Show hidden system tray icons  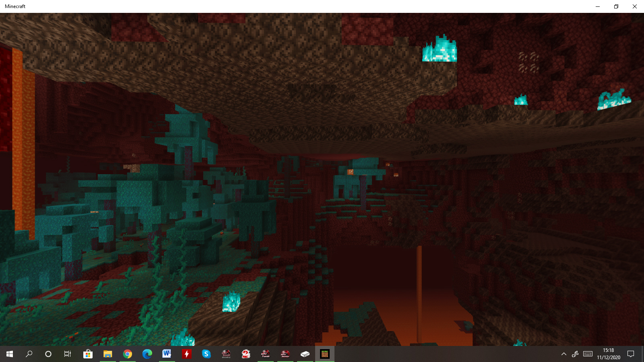tap(563, 354)
